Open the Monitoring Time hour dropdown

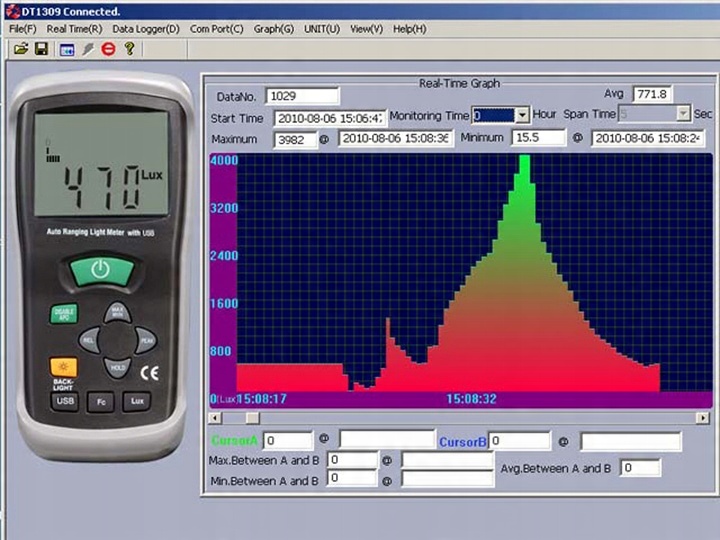pos(521,115)
